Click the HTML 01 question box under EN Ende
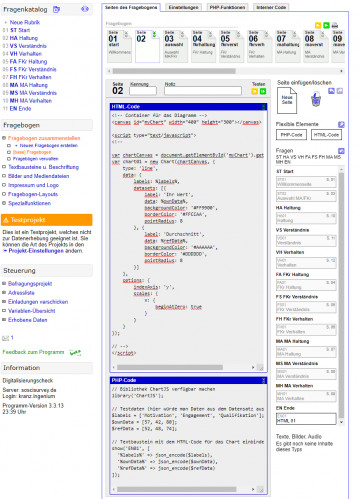This screenshot has height=499, width=361. [306, 419]
